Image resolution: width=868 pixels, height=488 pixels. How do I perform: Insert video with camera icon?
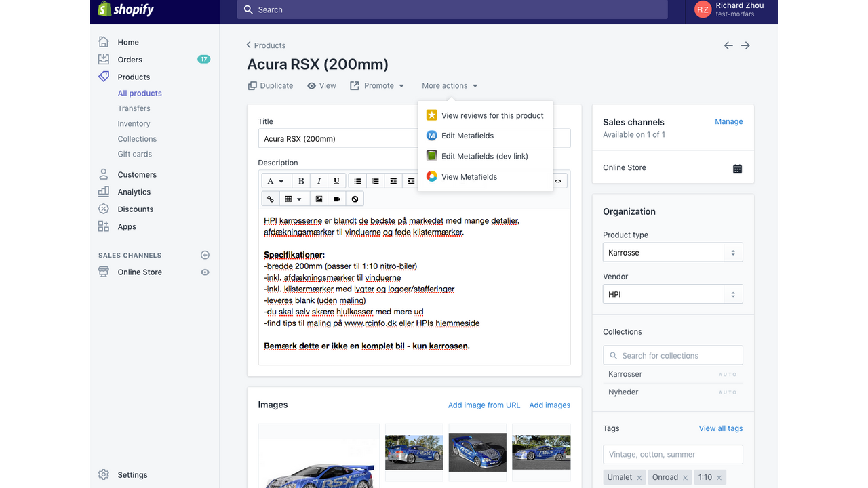pos(336,199)
